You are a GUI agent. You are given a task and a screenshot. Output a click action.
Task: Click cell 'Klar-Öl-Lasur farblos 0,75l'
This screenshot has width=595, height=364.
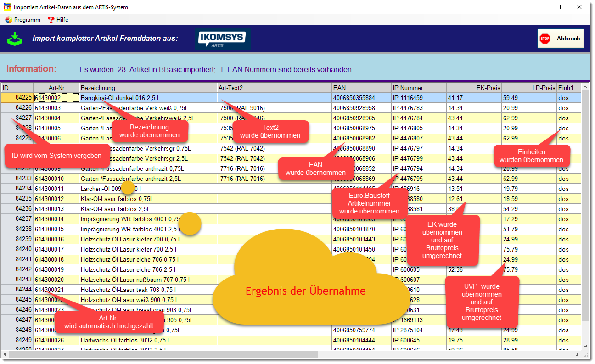pyautogui.click(x=148, y=199)
